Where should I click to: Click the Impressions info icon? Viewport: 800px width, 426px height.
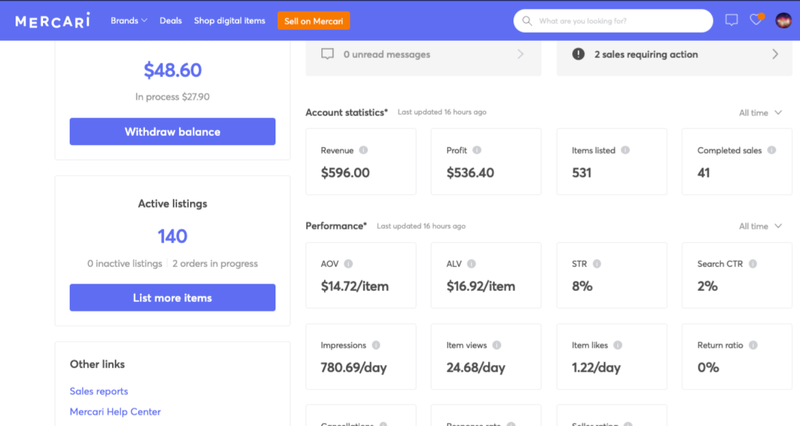click(376, 345)
